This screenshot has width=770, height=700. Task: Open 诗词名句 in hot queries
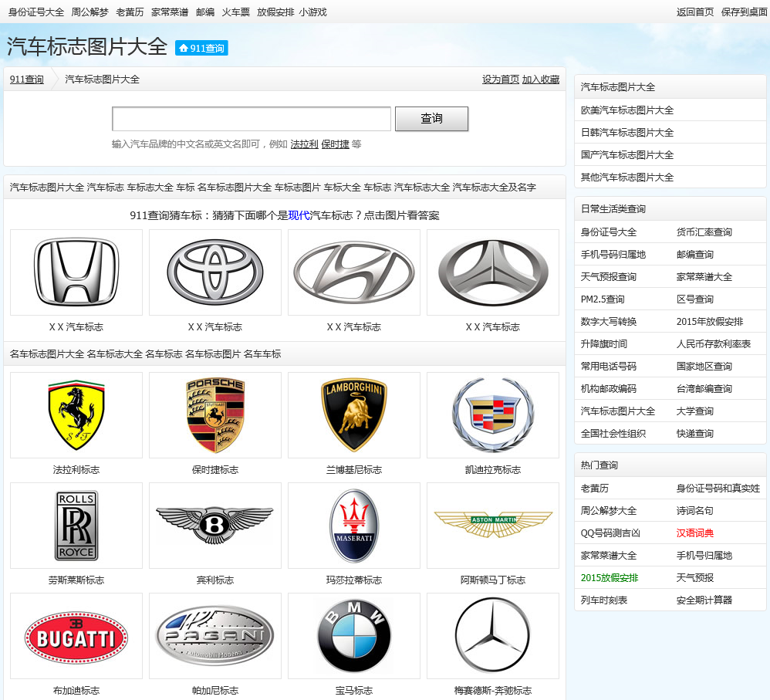695,511
